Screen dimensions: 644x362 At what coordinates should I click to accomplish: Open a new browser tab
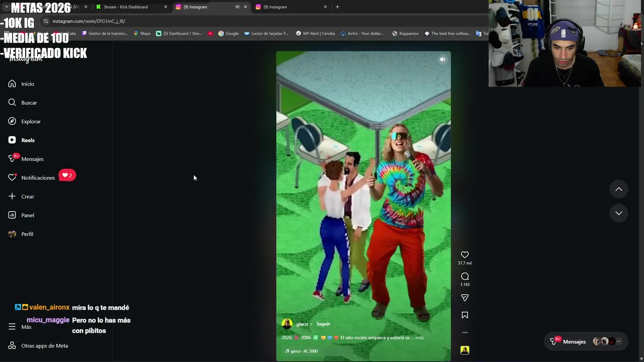337,7
